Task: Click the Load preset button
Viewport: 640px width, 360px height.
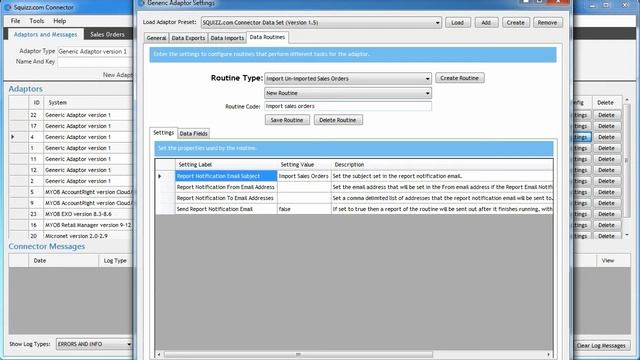Action: 458,22
